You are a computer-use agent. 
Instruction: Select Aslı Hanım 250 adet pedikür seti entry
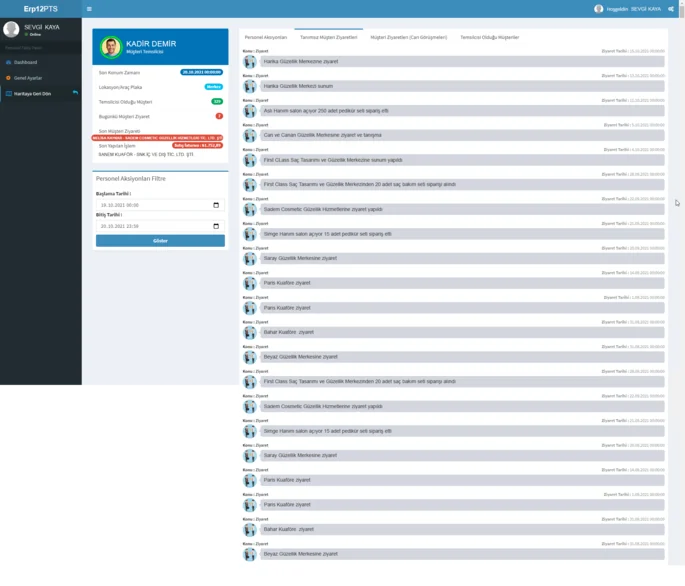coord(462,111)
